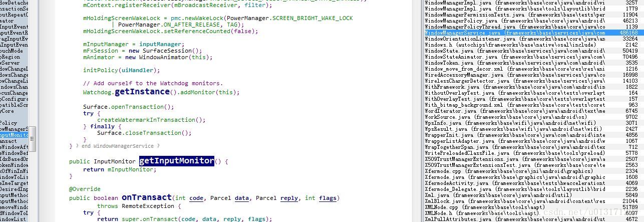
Task: Click the return mInputMonitor statement
Action: (x=120, y=169)
